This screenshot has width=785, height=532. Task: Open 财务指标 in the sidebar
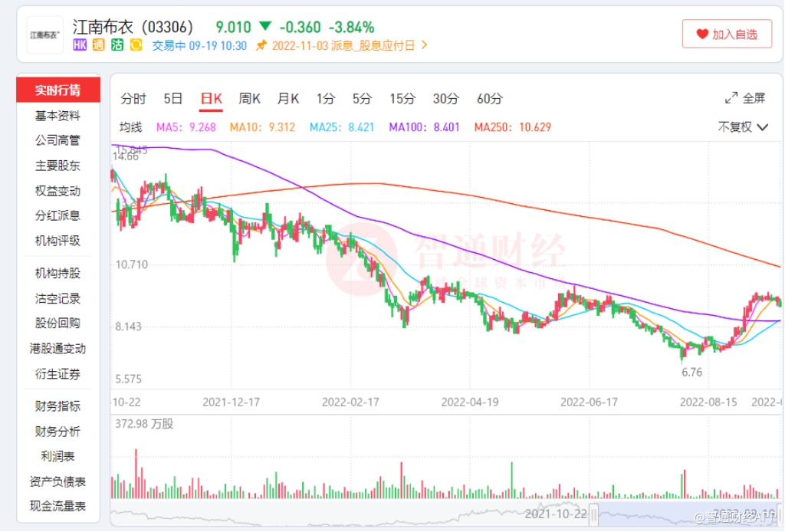coord(57,406)
